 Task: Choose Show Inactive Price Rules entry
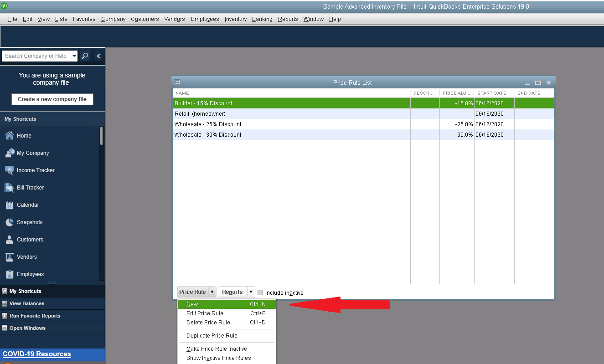227,358
